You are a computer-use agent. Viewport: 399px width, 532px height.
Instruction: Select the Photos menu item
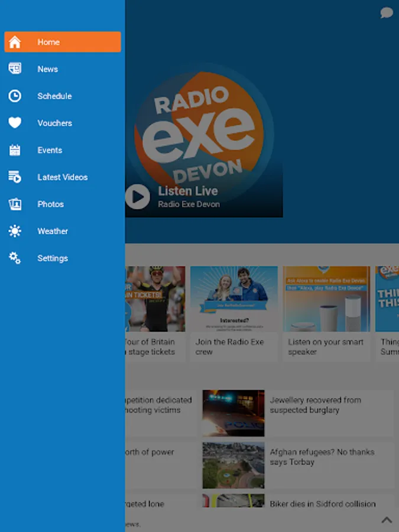[63, 204]
